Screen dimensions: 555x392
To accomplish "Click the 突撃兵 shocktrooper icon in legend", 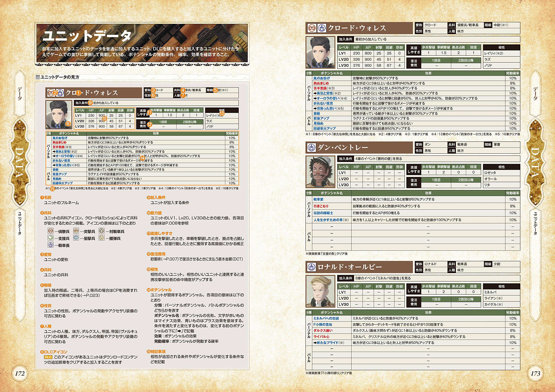I will (x=76, y=231).
